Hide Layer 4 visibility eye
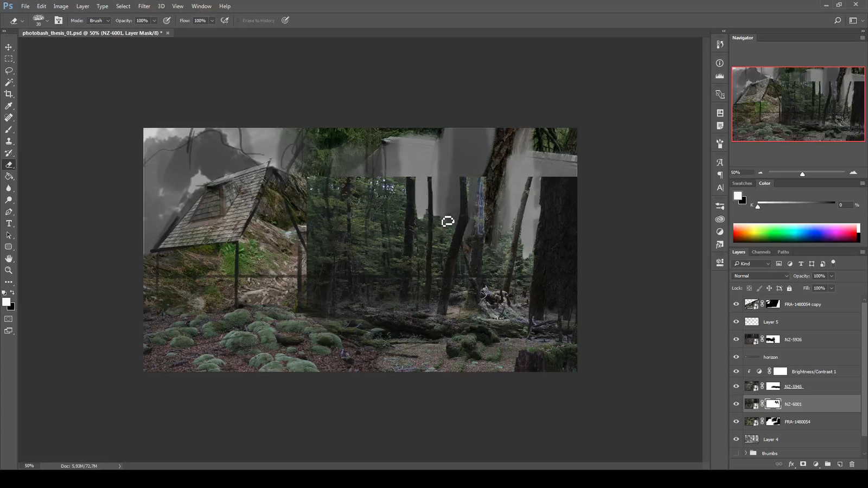 (x=736, y=439)
